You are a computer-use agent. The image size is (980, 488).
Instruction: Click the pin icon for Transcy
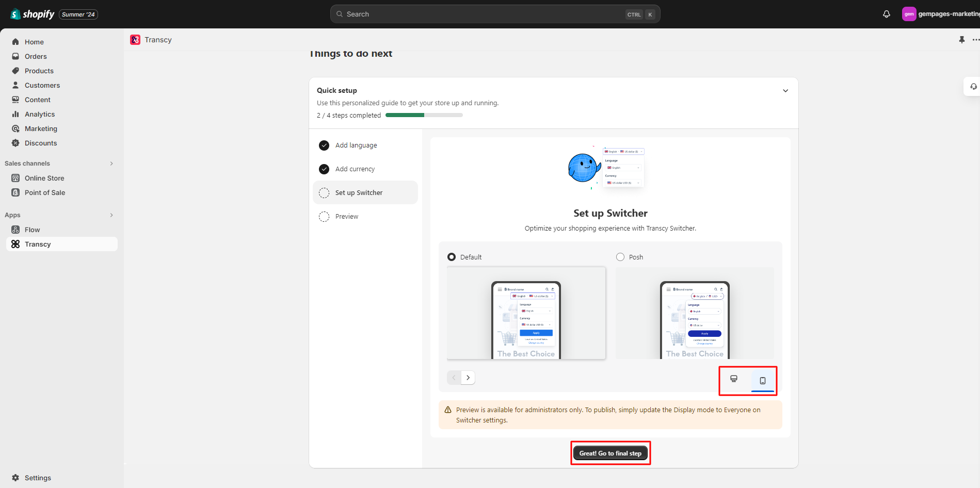pos(961,40)
